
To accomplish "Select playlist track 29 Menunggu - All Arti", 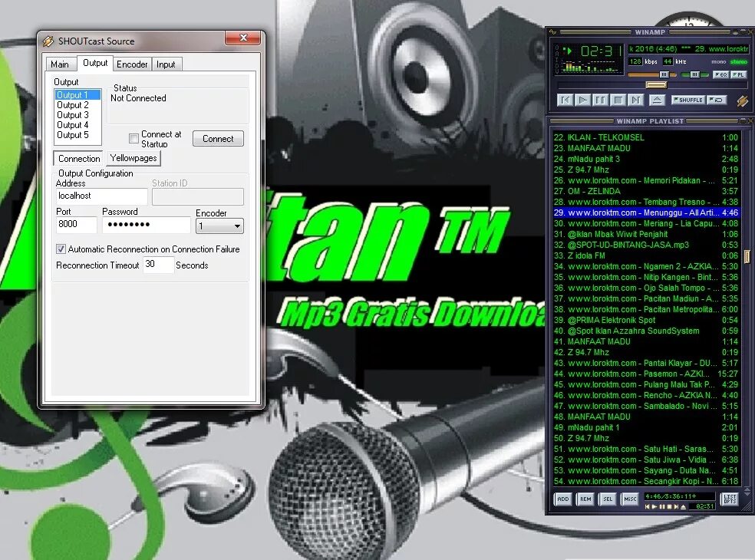I will click(646, 212).
